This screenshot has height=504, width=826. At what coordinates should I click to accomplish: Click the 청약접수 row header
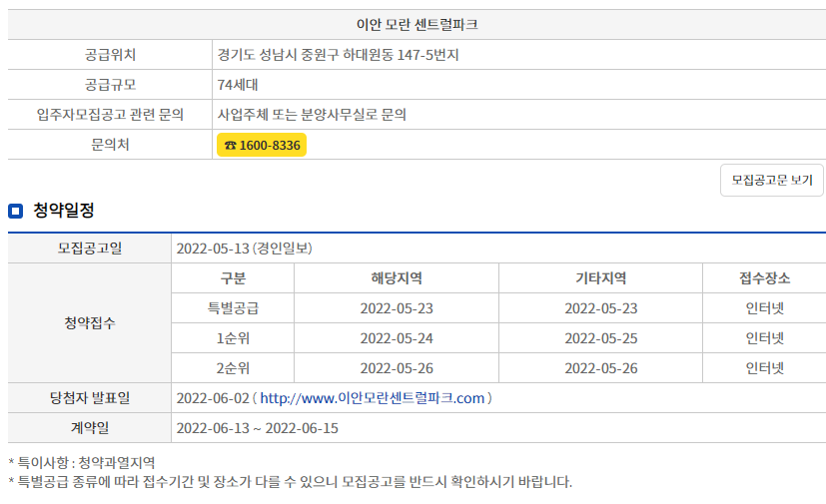pyautogui.click(x=90, y=322)
